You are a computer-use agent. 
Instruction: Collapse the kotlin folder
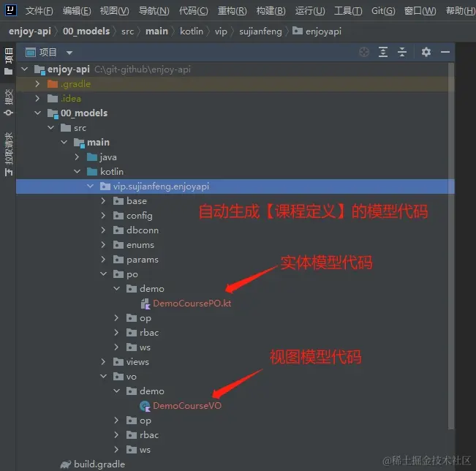pos(77,172)
